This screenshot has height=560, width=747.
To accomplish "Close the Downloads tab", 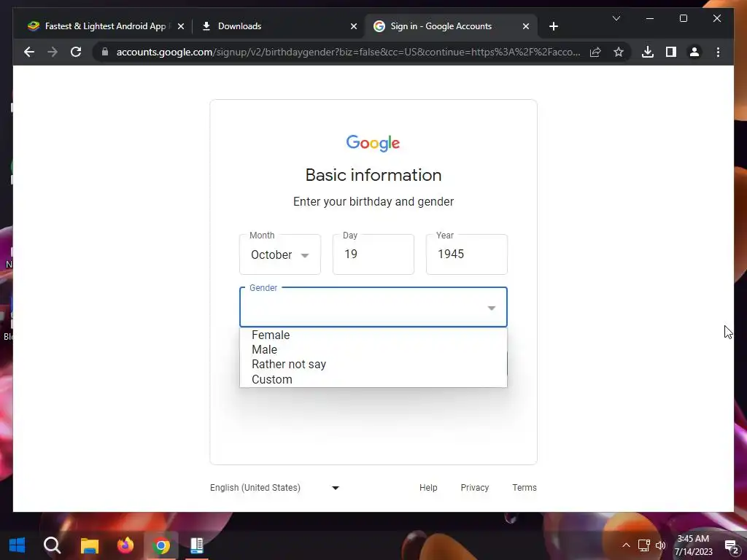I will click(x=354, y=26).
